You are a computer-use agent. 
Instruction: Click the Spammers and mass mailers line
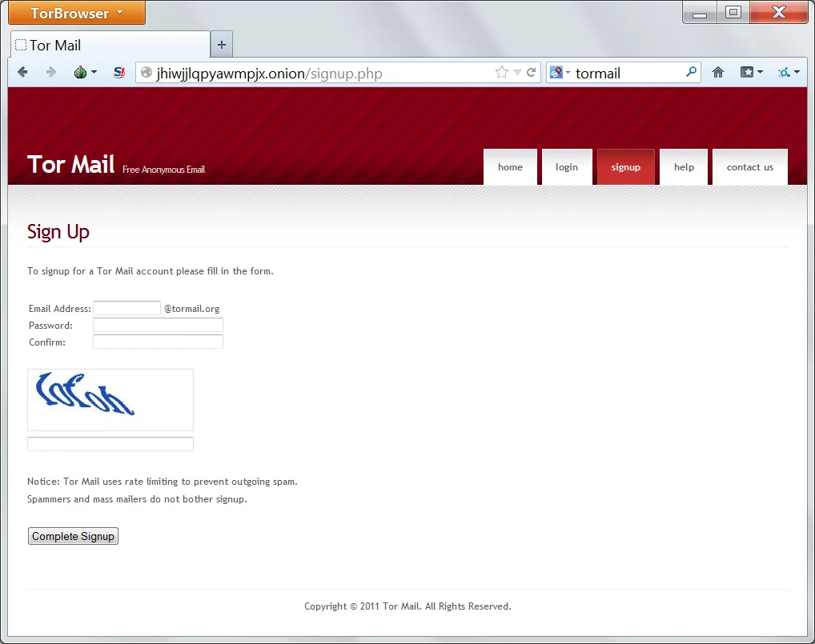tap(137, 499)
